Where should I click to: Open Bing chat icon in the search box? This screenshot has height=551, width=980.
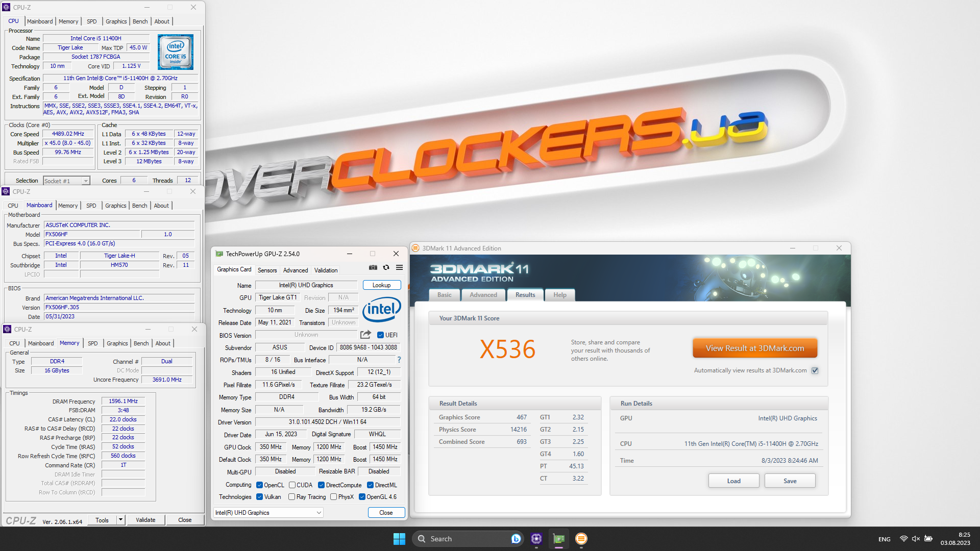[x=516, y=539]
